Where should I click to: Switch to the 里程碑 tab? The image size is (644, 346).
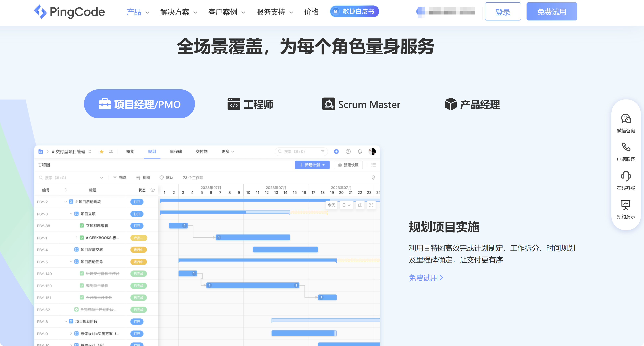pos(176,151)
